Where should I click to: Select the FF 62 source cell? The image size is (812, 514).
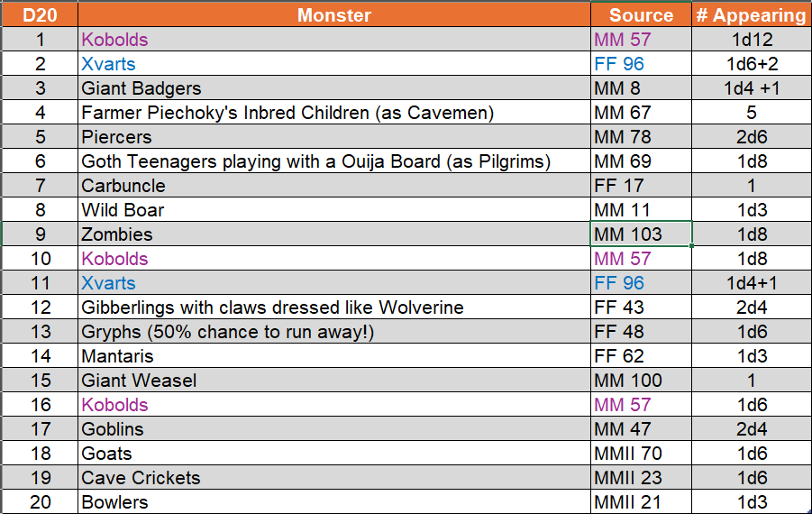641,356
